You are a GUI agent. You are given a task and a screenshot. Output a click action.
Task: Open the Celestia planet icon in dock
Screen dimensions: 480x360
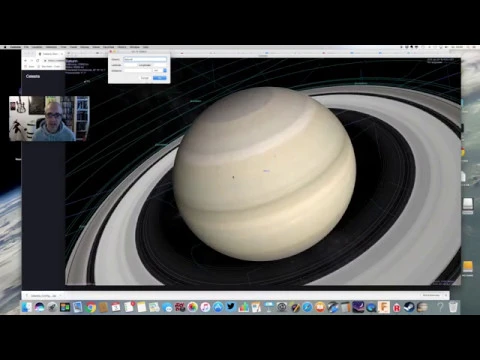click(422, 307)
